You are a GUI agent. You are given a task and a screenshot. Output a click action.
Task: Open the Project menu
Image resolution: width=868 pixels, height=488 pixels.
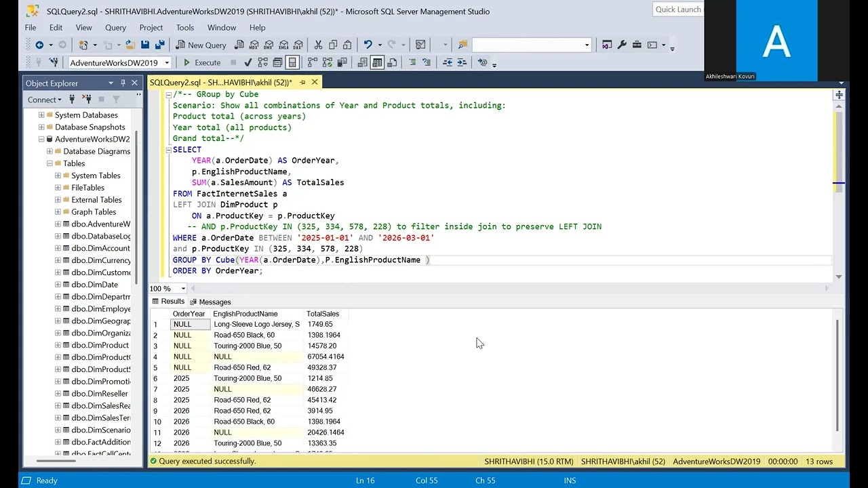coord(151,28)
